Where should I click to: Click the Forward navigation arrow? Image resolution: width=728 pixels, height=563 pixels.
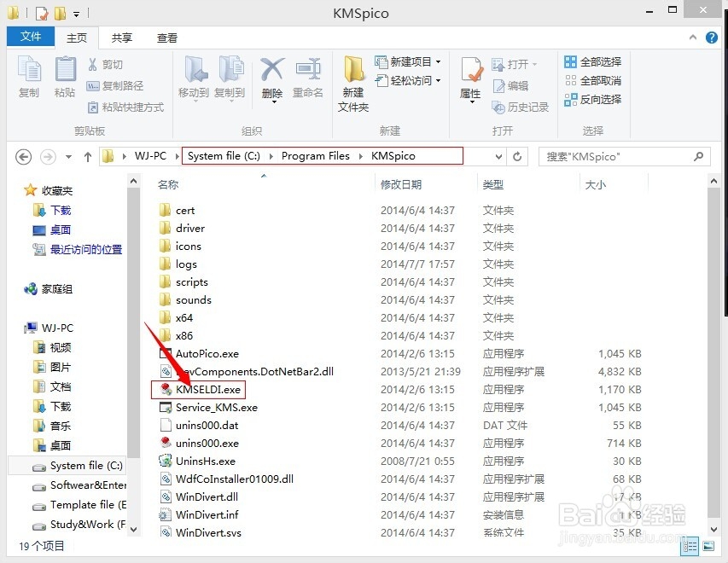(48, 157)
